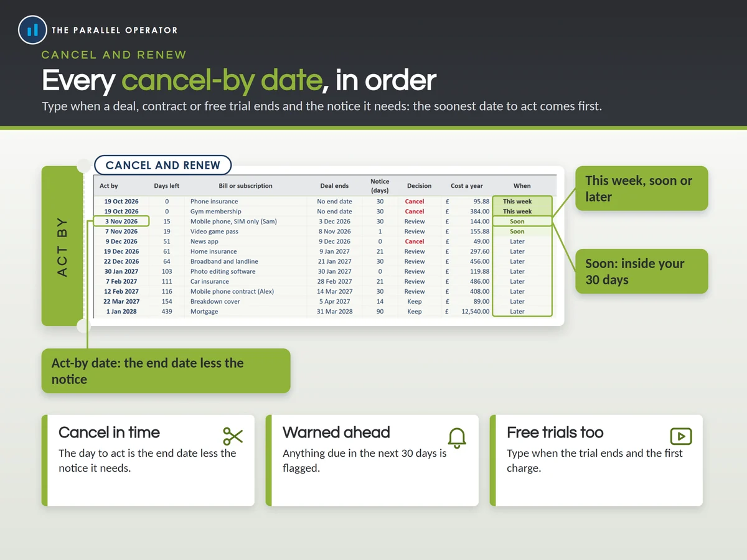Click the Cancel decision for Phone insurance
Screen dimensions: 747x560
click(x=415, y=202)
